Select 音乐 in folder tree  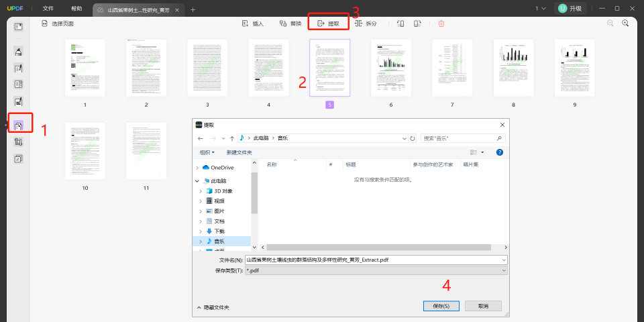point(219,241)
